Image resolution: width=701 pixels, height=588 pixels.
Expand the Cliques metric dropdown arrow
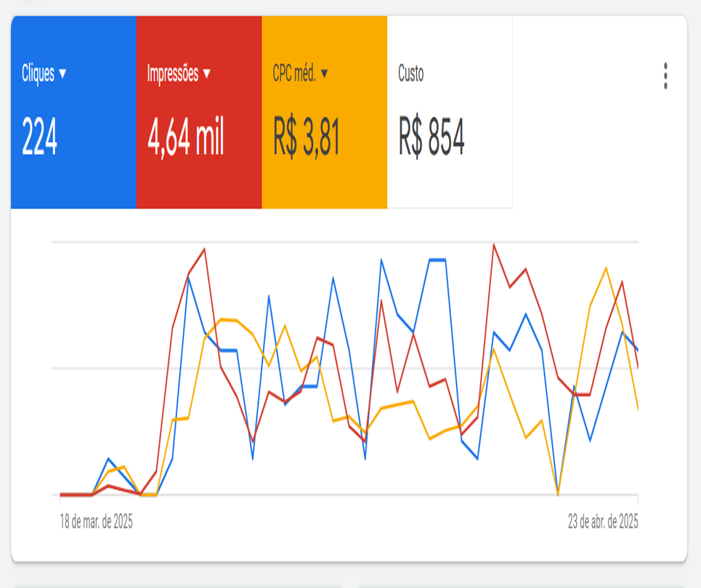click(x=62, y=74)
